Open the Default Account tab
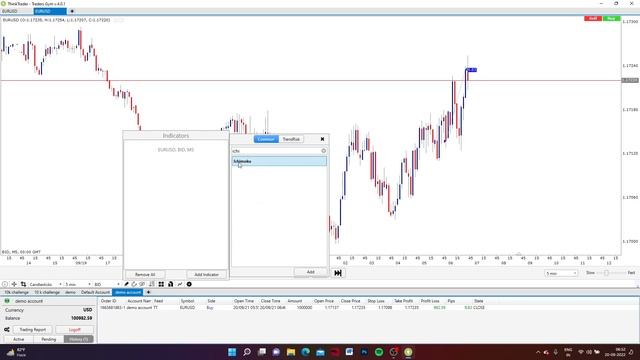Screen dimensions: 640x360 tap(95, 292)
